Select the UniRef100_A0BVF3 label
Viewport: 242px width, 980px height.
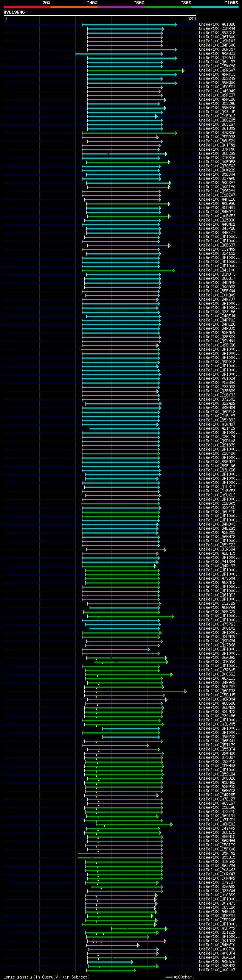217,216
